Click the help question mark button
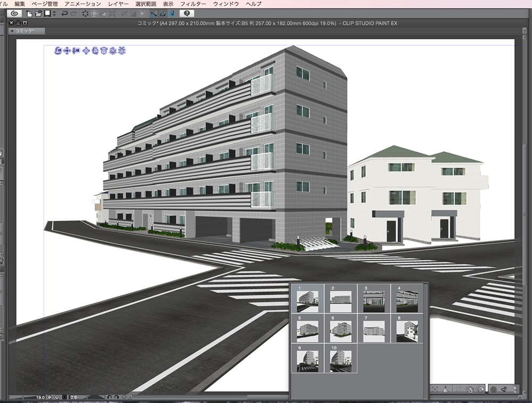The image size is (532, 403). [x=187, y=14]
